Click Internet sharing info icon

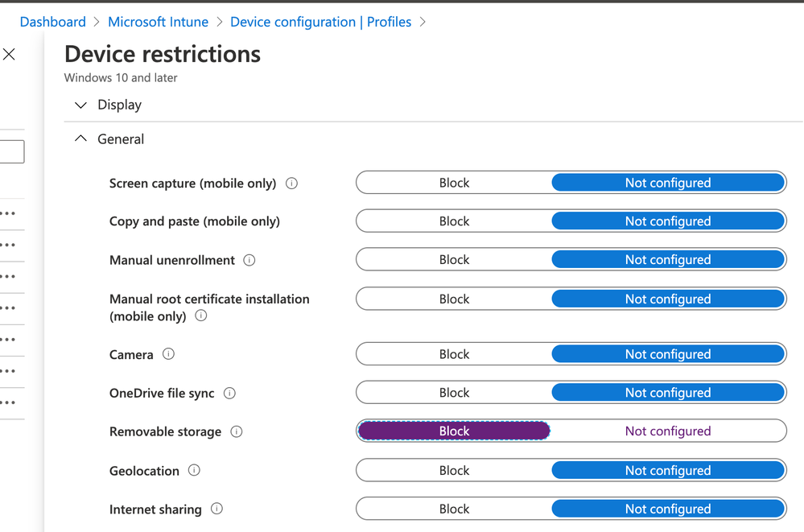[x=216, y=509]
